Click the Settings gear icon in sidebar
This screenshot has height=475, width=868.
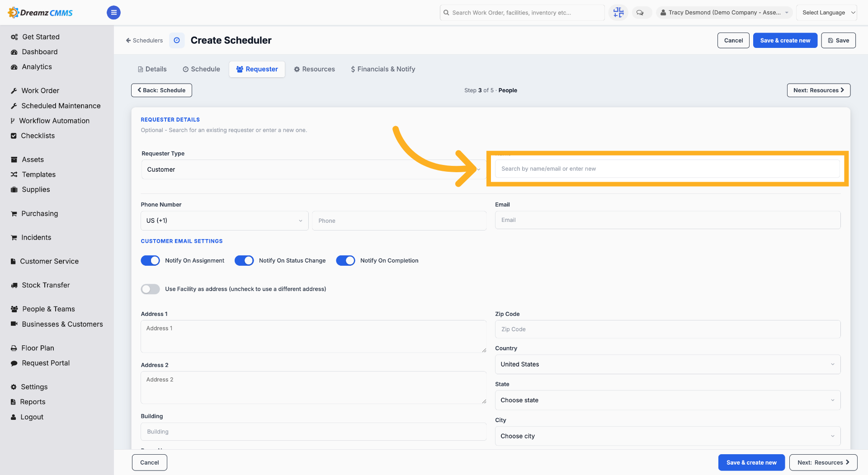(x=14, y=387)
